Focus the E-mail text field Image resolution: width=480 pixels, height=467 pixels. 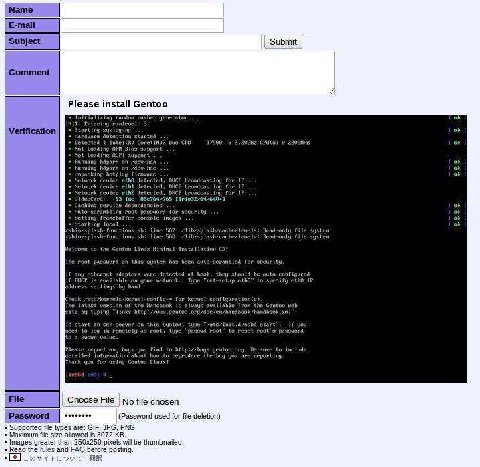coord(142,26)
